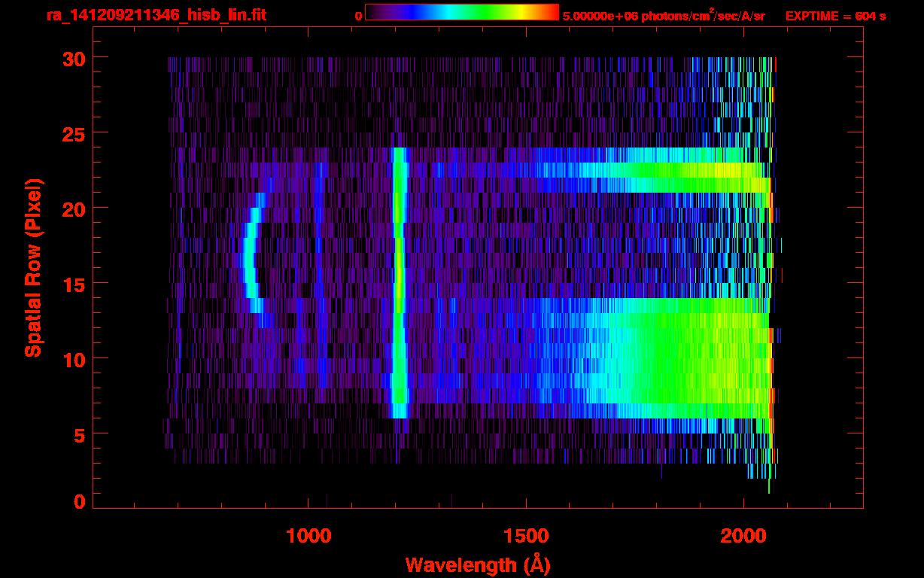Image resolution: width=924 pixels, height=578 pixels.
Task: Click the x-axis tick label 1000
Action: tap(309, 536)
